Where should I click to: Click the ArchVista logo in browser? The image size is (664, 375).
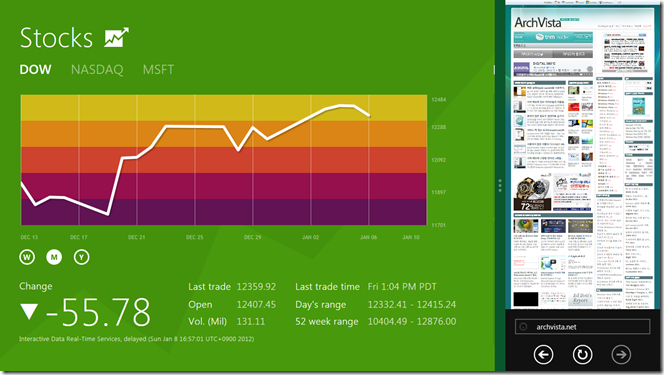pyautogui.click(x=538, y=22)
